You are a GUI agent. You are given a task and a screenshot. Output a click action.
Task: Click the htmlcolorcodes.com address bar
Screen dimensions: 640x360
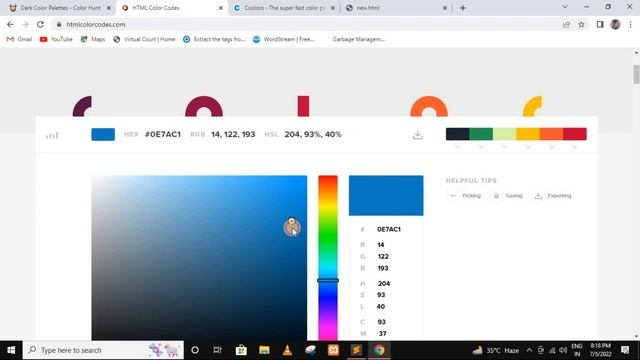coord(310,24)
